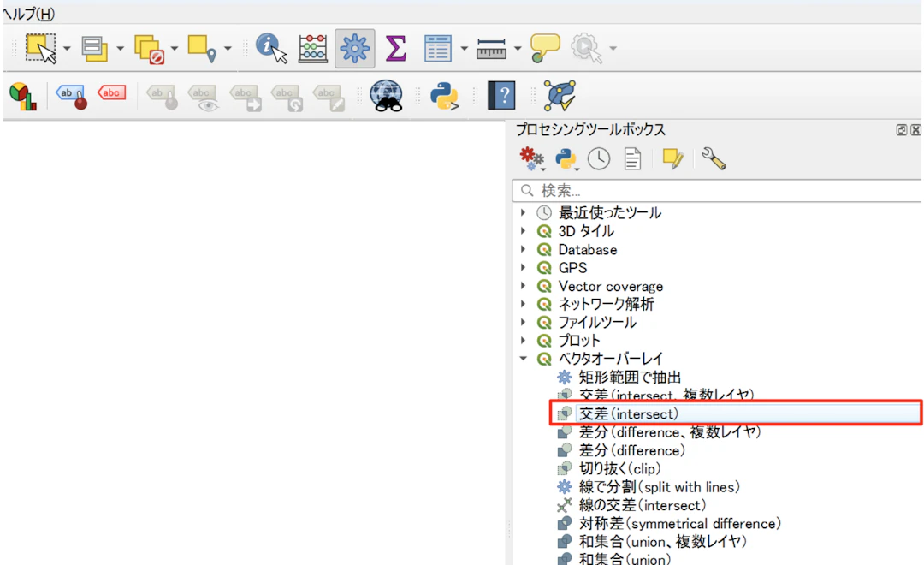Viewport: 924px width, 565px height.
Task: Click the disabled pin label icon
Action: point(162,98)
